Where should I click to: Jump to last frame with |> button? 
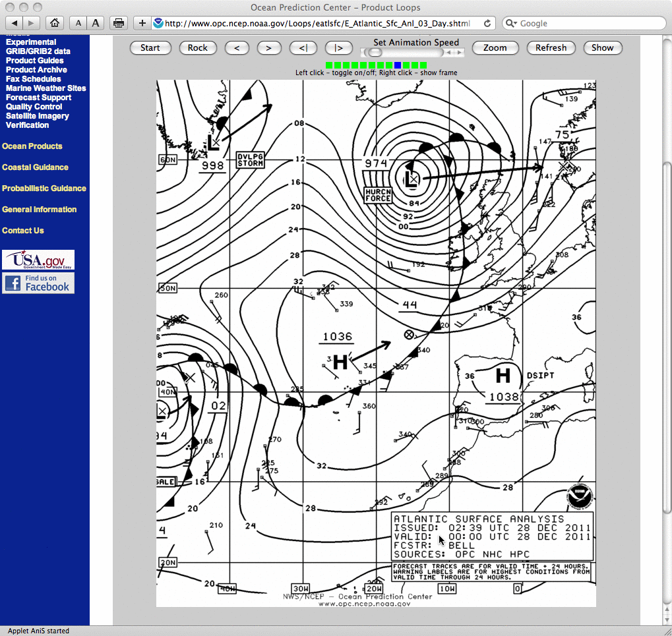338,48
